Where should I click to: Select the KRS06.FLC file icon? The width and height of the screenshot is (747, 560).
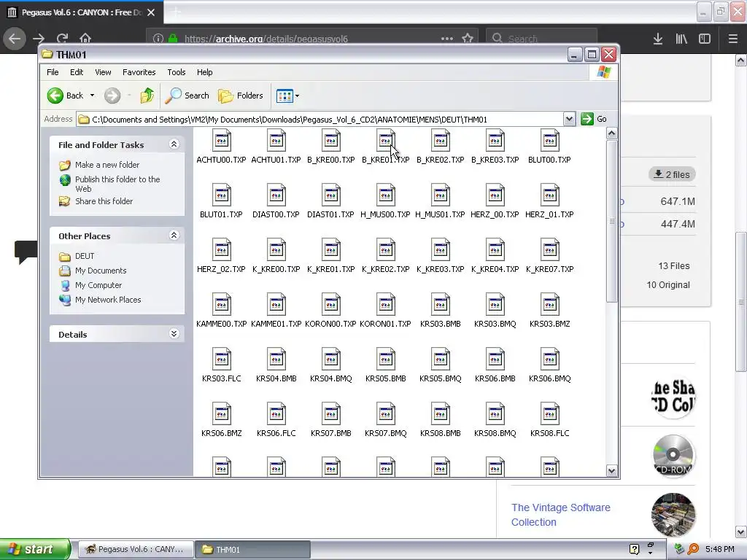[x=276, y=414]
